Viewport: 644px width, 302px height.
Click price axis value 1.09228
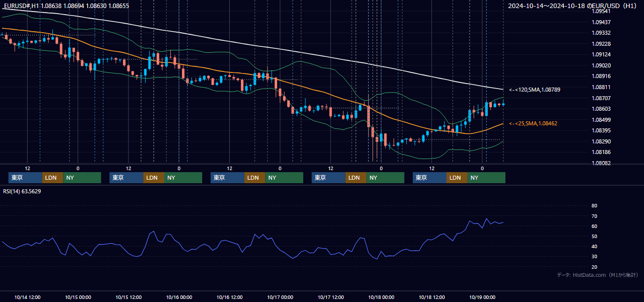tap(601, 44)
